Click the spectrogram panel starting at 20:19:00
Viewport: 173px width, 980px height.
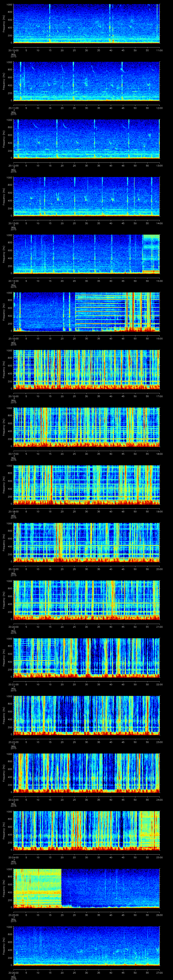point(87,542)
